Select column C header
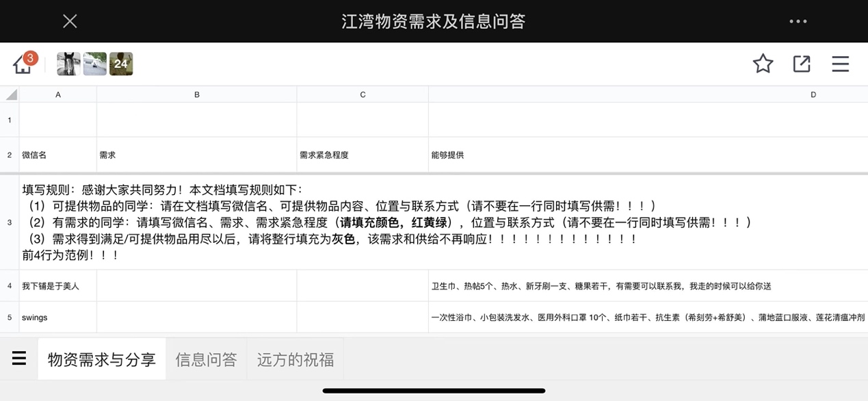 pos(363,94)
